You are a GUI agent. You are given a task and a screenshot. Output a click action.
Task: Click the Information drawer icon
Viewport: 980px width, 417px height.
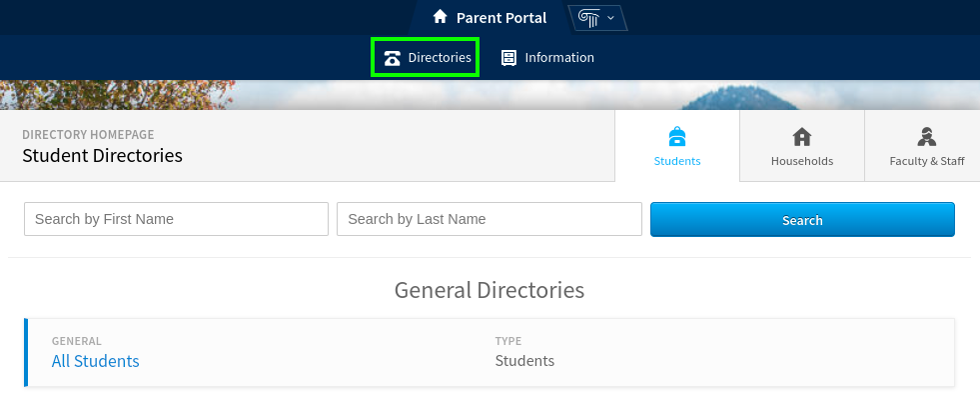pos(508,58)
